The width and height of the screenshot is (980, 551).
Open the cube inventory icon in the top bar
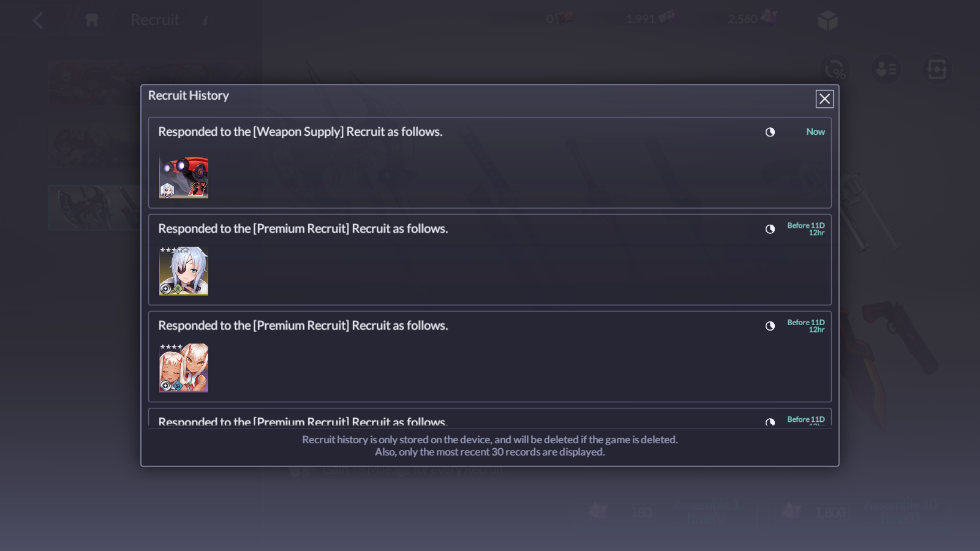pos(827,20)
